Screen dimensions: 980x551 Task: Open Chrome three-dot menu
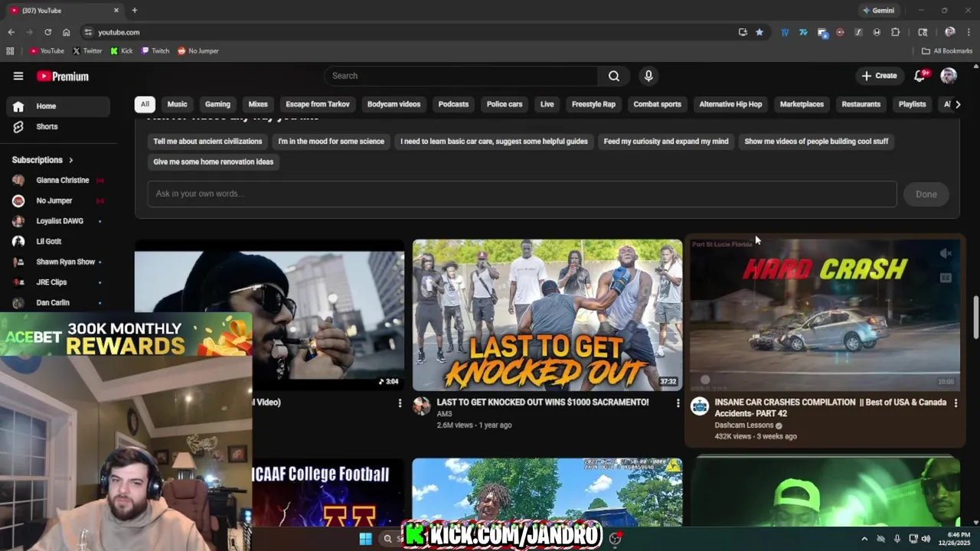tap(969, 32)
